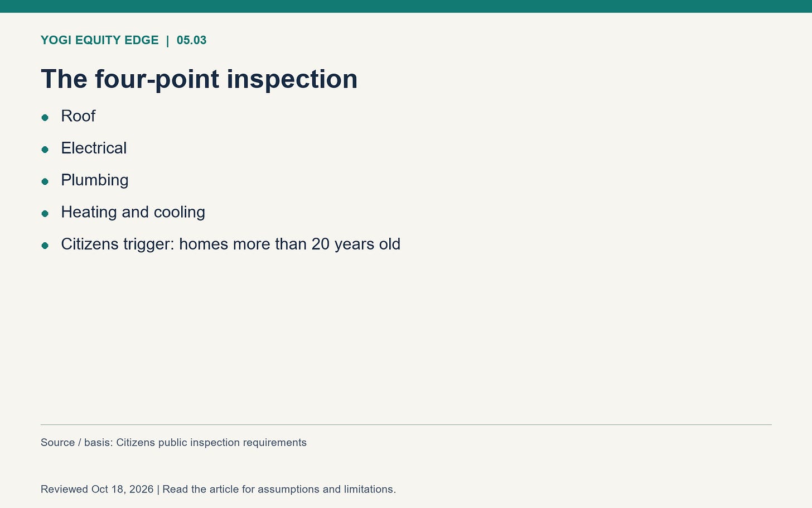Click the bullet dot beside Citizens trigger

(45, 246)
